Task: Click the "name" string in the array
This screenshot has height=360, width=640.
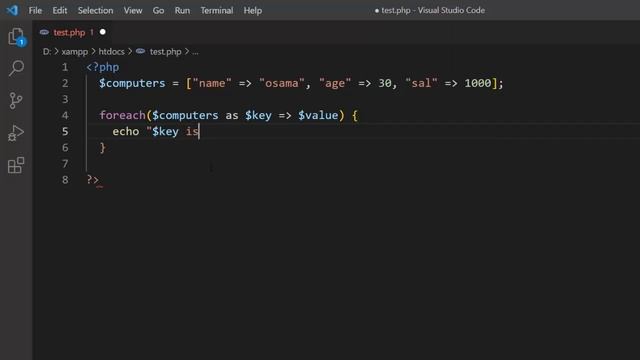Action: pyautogui.click(x=212, y=83)
